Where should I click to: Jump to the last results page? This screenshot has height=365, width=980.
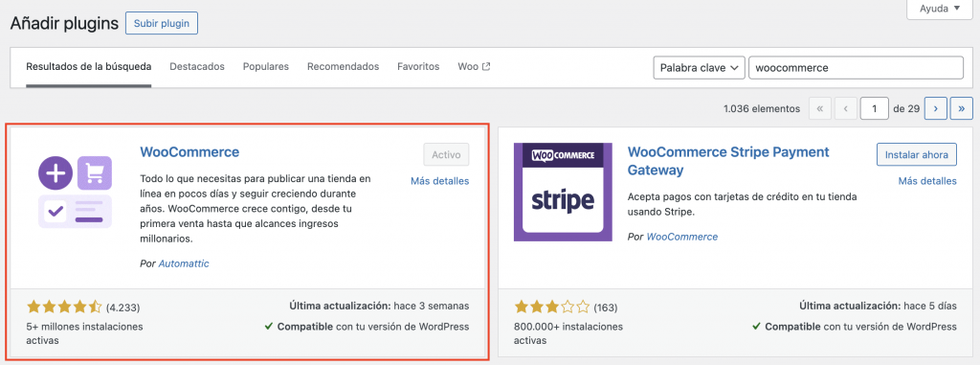[961, 108]
